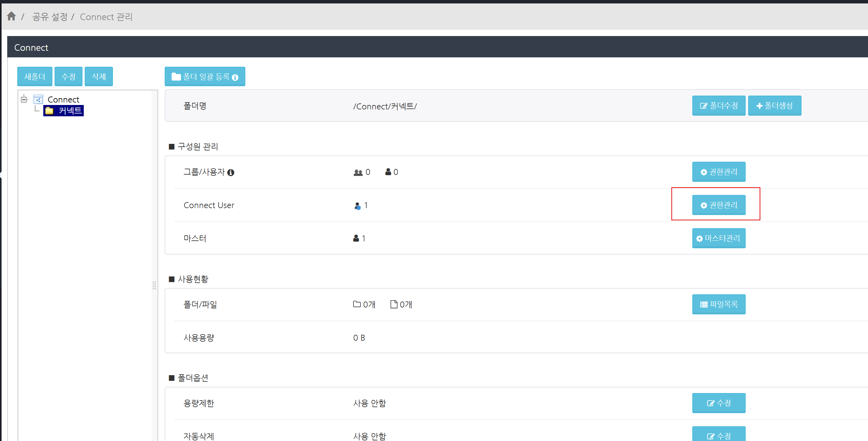868x441 pixels.
Task: Click info icon next to 그룹/사용자
Action: [x=231, y=173]
